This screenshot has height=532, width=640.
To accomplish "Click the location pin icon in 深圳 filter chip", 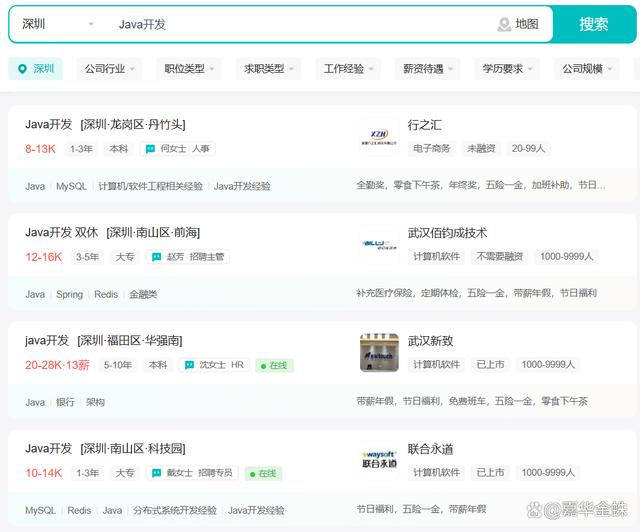I will tap(21, 69).
